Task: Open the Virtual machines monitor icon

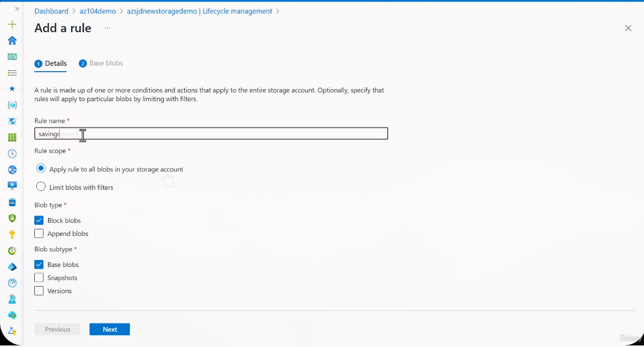Action: pos(12,186)
